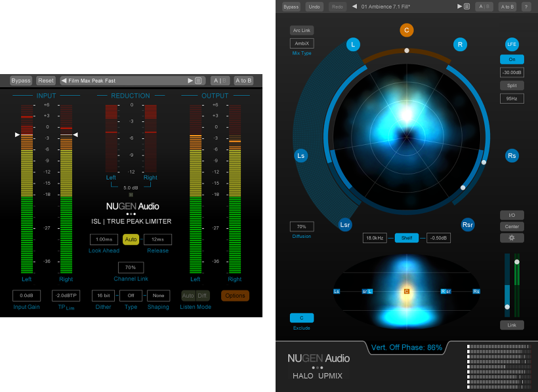Select the Rs right surround speaker node
Viewport: 538px width, 392px height.
pos(512,156)
